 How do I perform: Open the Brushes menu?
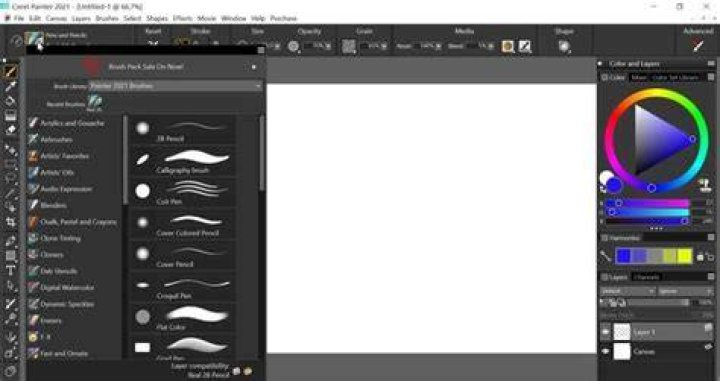point(107,18)
